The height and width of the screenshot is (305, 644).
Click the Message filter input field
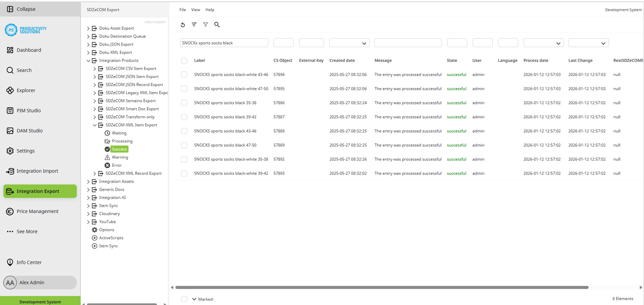(x=408, y=43)
